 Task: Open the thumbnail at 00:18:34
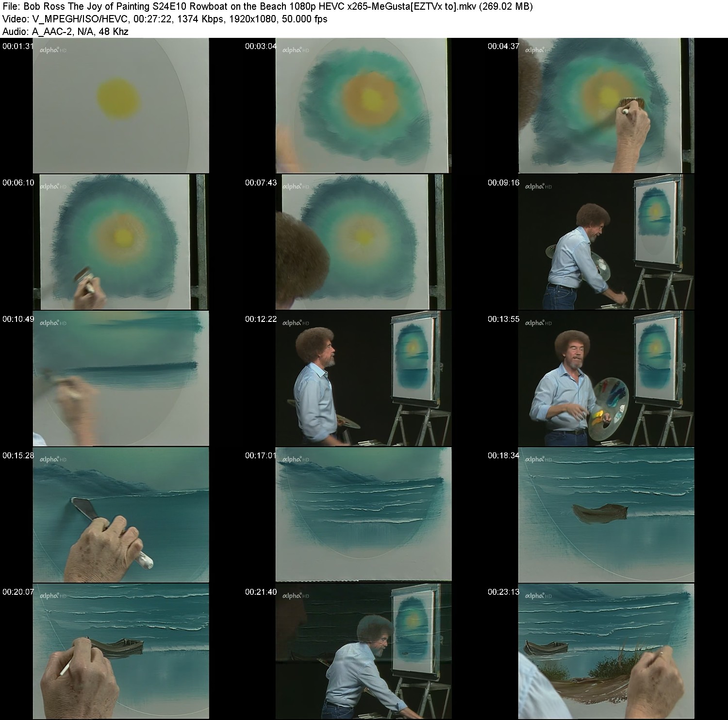[x=607, y=515]
